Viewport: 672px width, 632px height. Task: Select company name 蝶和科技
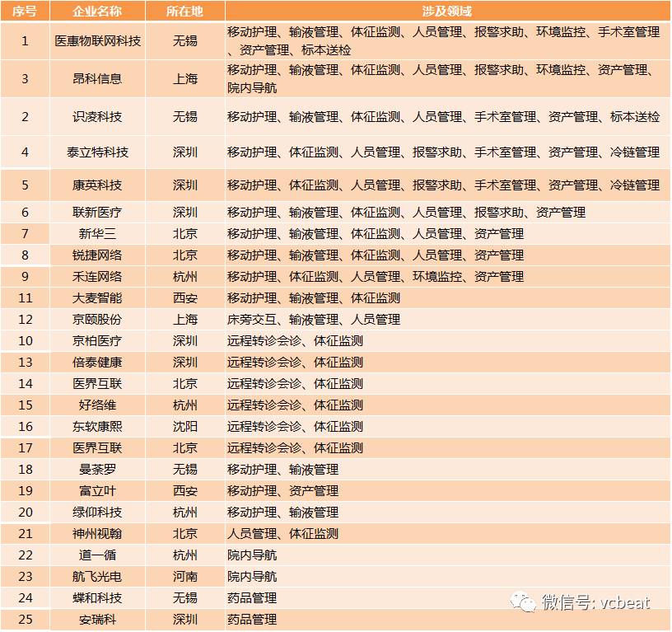[97, 597]
